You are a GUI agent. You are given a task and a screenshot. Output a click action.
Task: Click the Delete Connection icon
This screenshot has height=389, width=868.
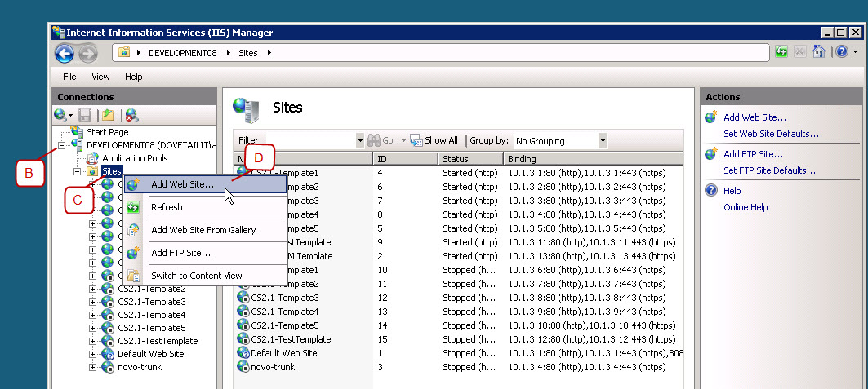[131, 116]
